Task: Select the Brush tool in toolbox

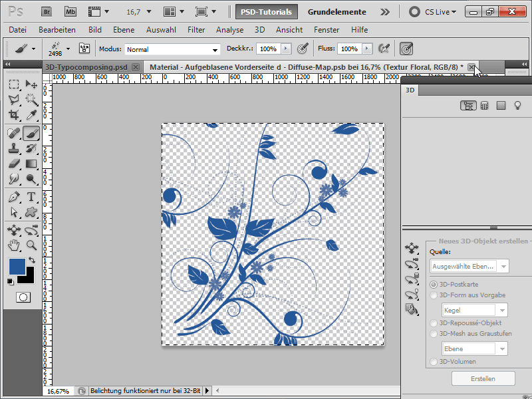Action: click(31, 133)
